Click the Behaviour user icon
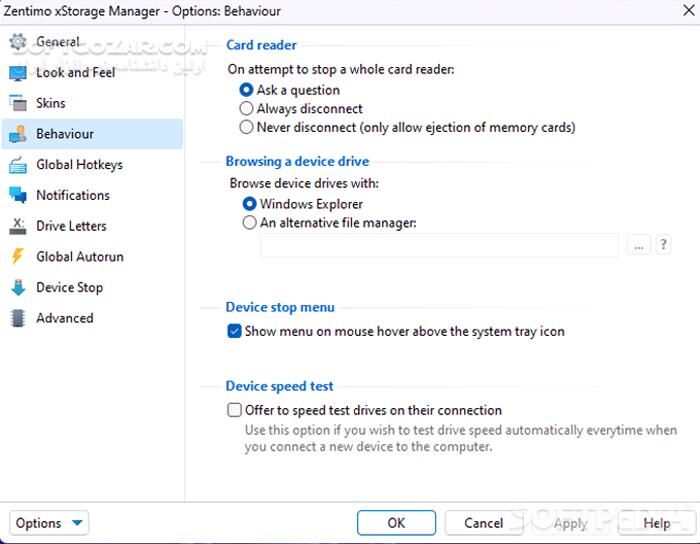The width and height of the screenshot is (700, 544). [x=18, y=134]
